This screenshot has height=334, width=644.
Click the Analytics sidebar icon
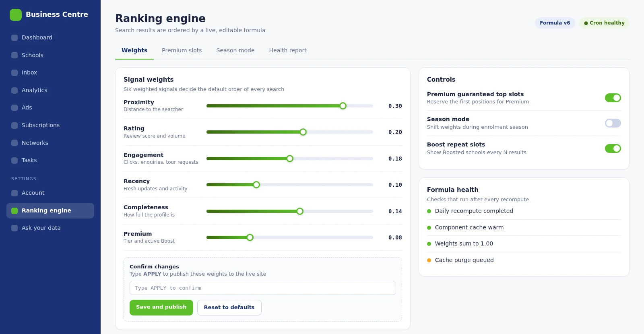(x=14, y=91)
